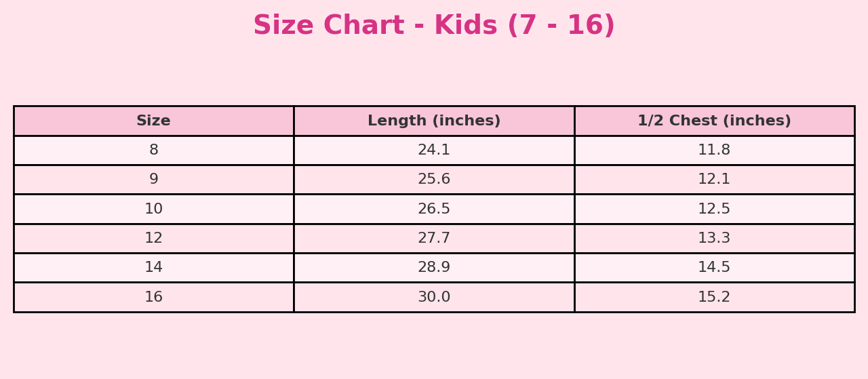Viewport: 868px width, 379px height.
Task: Select the 11.8 chest cell
Action: click(x=714, y=151)
